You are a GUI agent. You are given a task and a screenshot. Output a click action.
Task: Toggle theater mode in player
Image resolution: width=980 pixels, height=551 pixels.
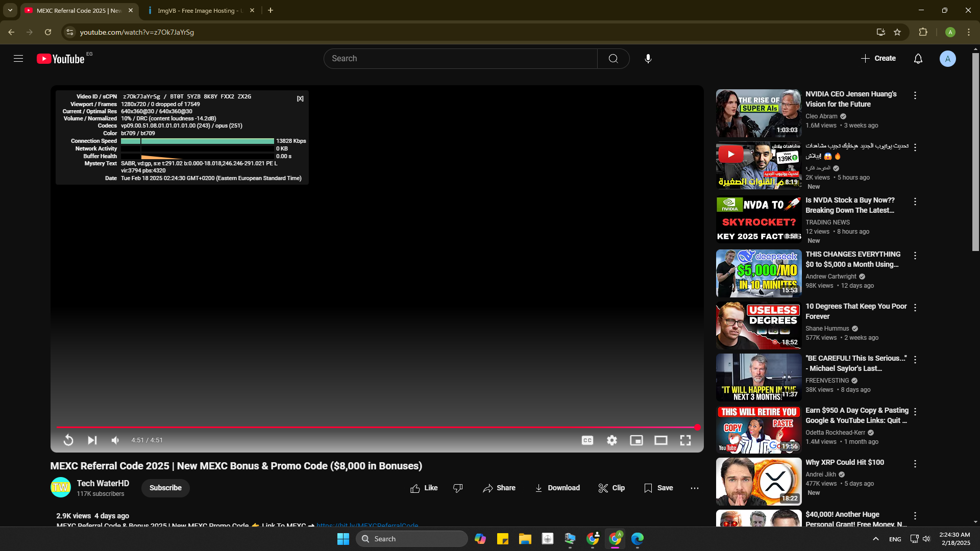661,440
